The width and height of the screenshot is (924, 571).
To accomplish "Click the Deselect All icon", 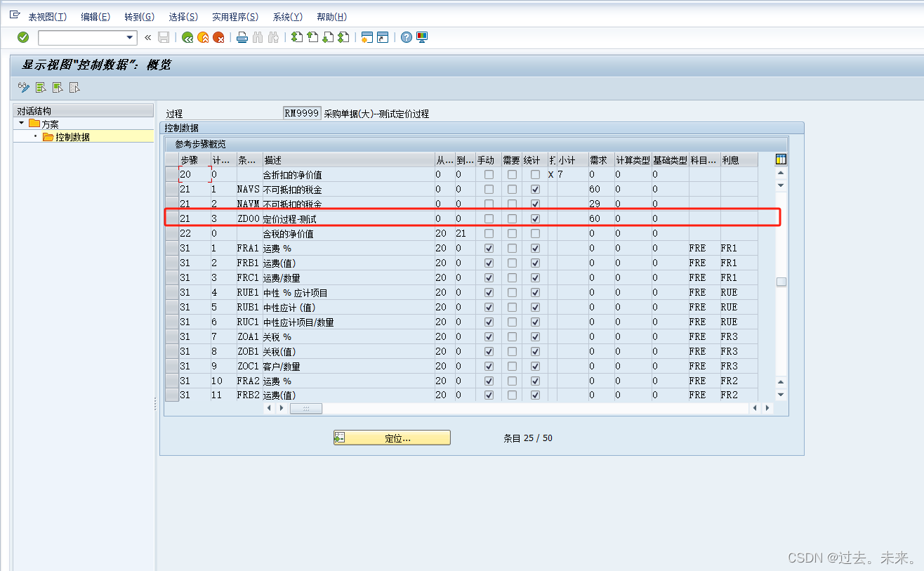I will [74, 88].
